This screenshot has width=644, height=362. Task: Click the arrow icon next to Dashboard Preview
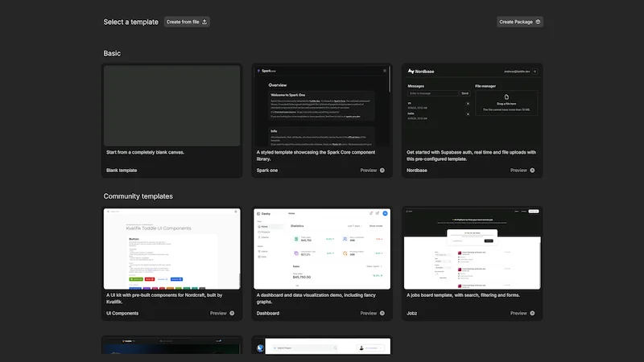pos(382,313)
